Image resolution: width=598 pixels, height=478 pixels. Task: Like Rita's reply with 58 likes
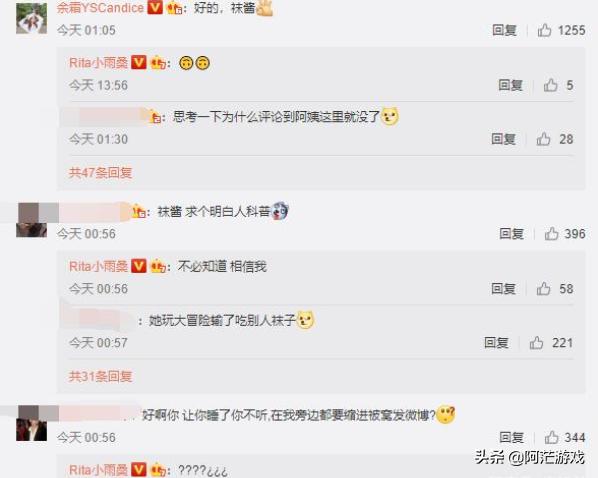pos(543,289)
